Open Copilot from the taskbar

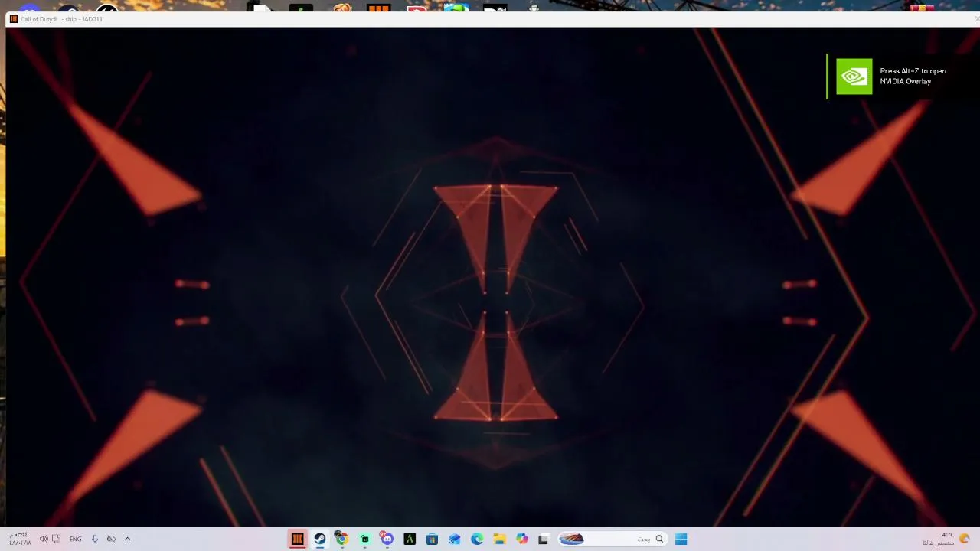coord(521,539)
